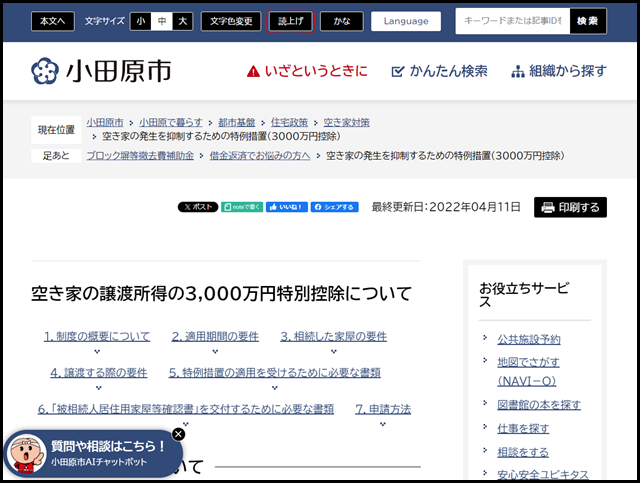Screen dimensions: 640x483
Task: Go to 小田原で暮らす breadcrumb link
Action: 171,122
